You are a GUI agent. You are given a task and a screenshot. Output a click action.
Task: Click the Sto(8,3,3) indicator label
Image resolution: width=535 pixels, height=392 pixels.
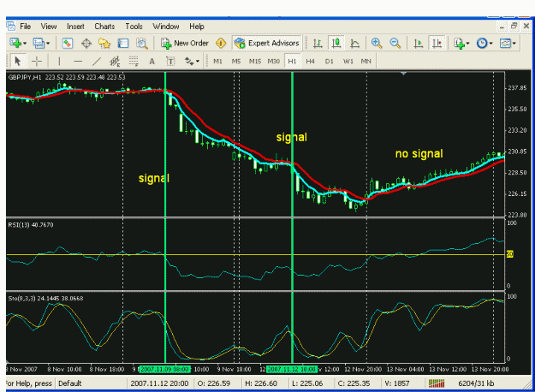pos(45,299)
